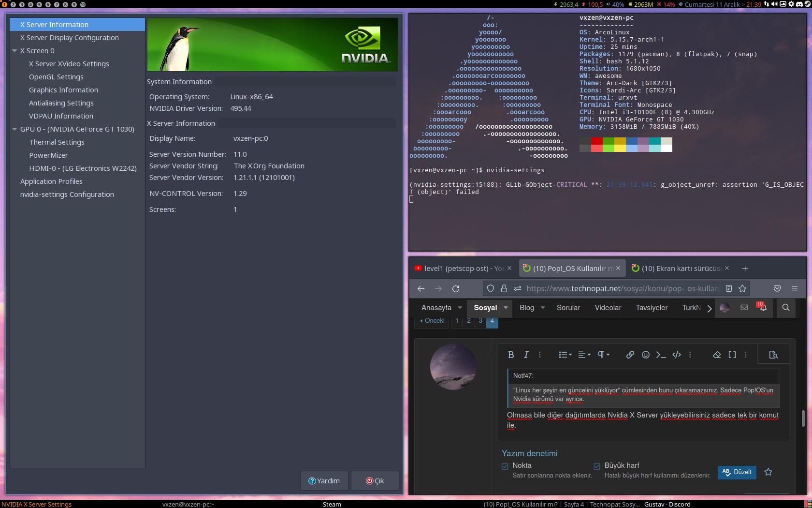Open more text formatting options after italic
This screenshot has height=508, width=812.
540,355
